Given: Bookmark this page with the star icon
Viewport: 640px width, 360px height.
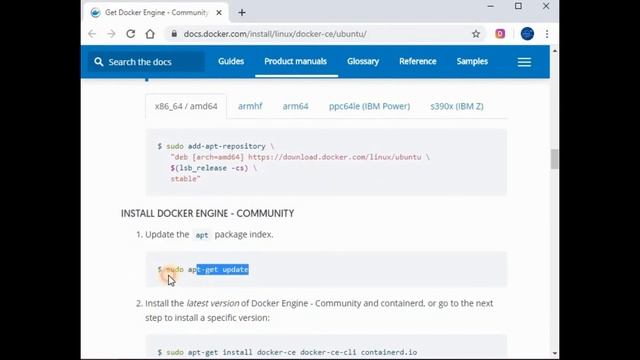Looking at the screenshot, I should (476, 34).
